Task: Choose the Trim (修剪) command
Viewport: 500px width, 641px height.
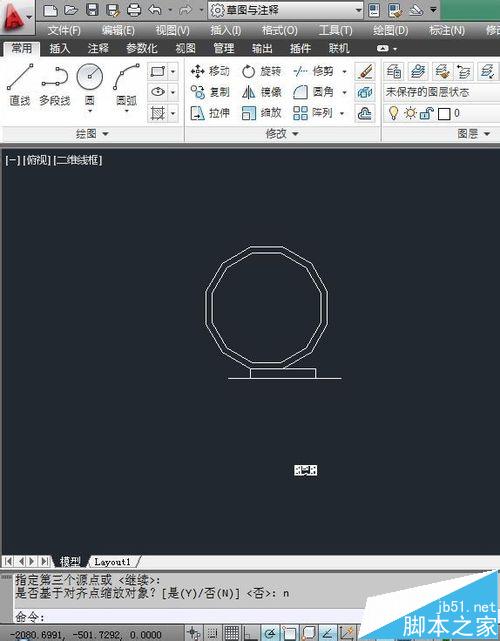Action: point(314,71)
